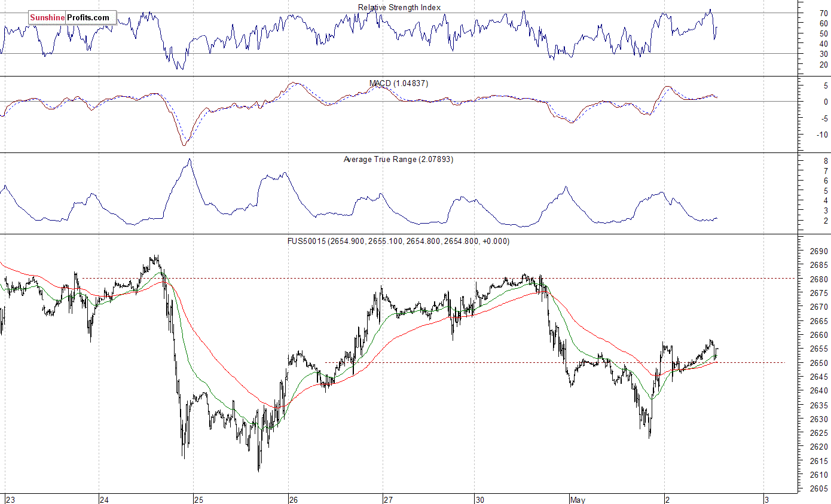831x504 pixels.
Task: Select the RSI 50 scale label
Action: (823, 33)
